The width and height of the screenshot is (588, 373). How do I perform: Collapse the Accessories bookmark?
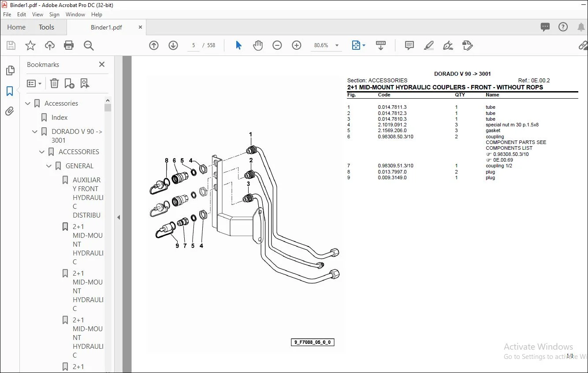28,103
